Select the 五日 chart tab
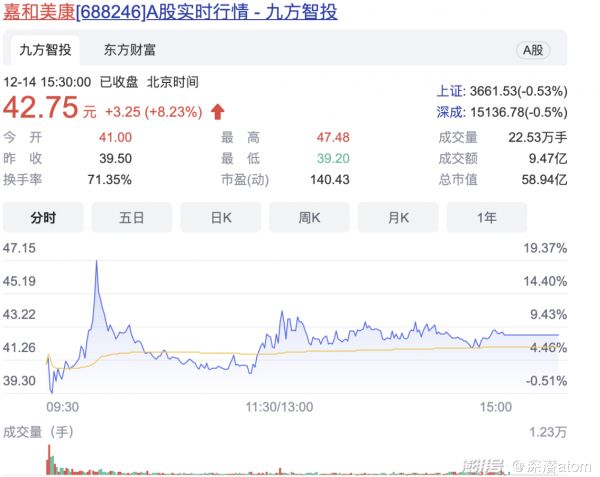 132,218
